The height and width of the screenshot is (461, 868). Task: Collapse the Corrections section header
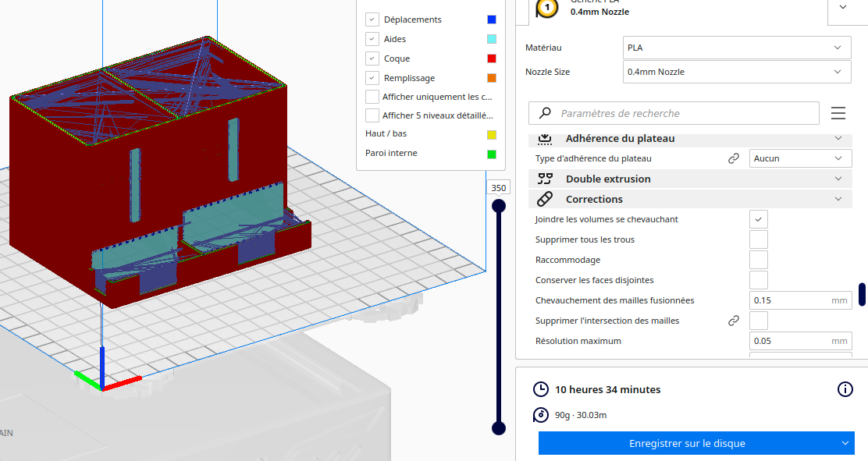[690, 199]
